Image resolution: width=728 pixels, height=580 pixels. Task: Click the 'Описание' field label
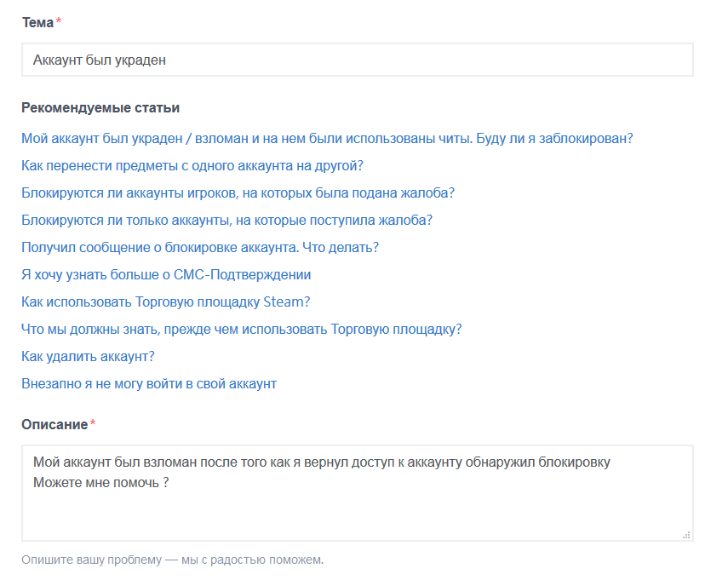(54, 424)
